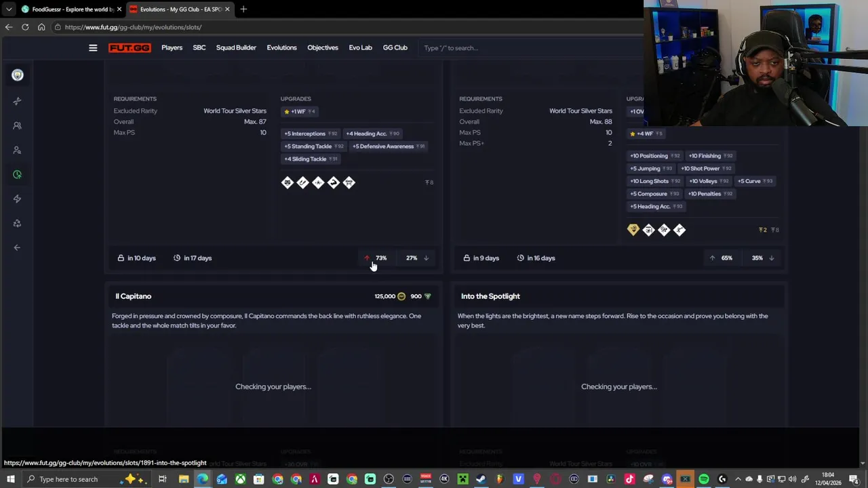Open the club crest icon in sidebar

coord(18,75)
